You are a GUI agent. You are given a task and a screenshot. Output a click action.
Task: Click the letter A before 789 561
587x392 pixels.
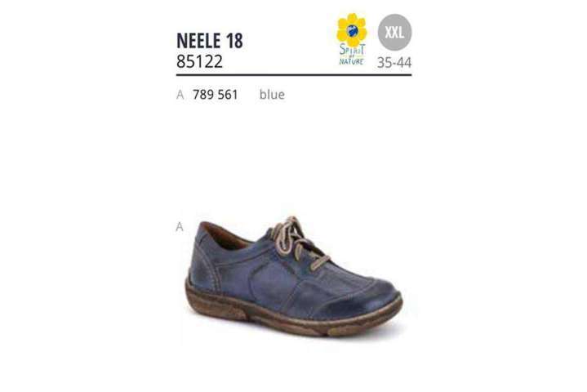180,95
